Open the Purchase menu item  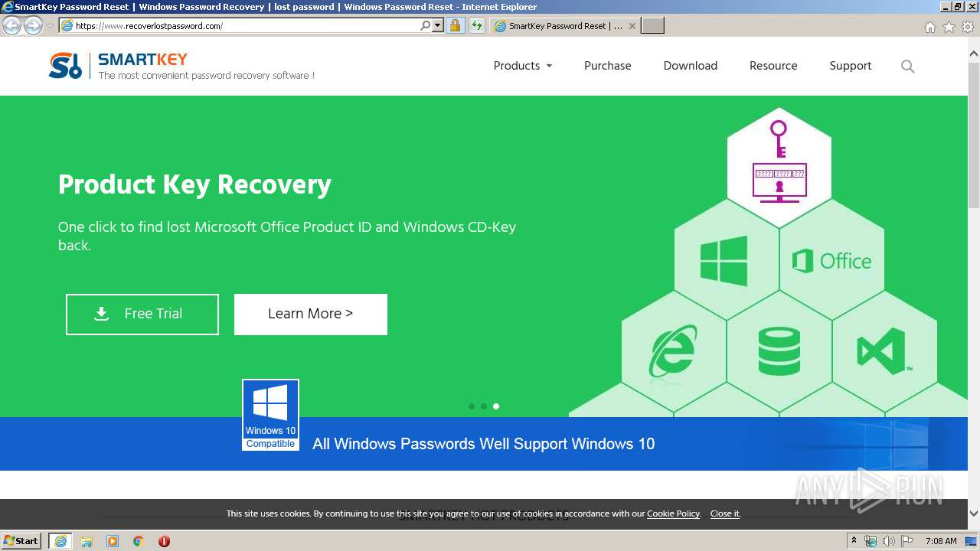[x=608, y=66]
